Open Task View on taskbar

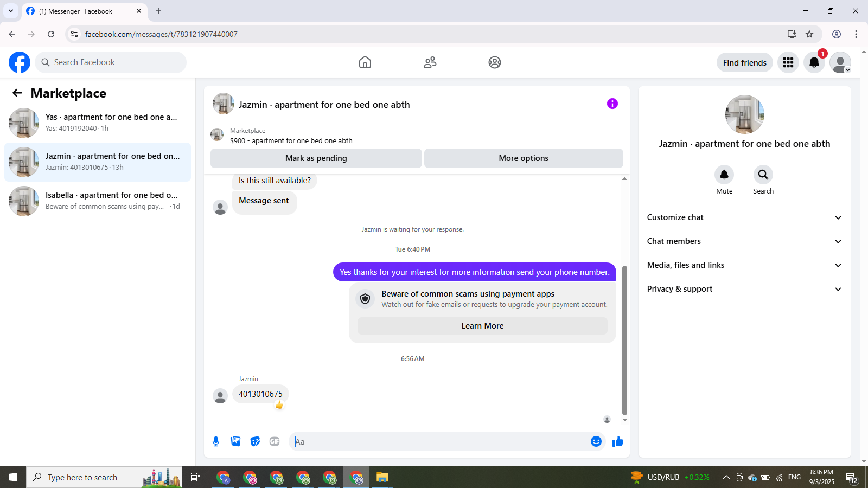195,477
